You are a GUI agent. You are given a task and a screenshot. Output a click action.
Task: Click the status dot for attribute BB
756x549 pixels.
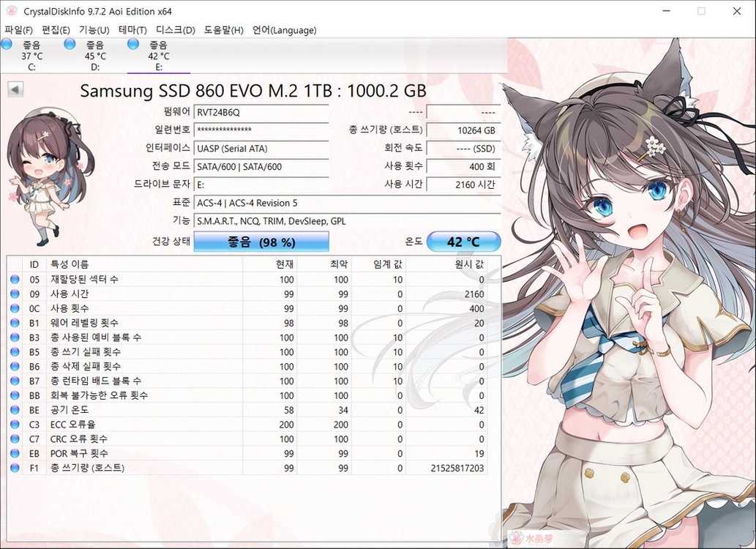(x=15, y=395)
